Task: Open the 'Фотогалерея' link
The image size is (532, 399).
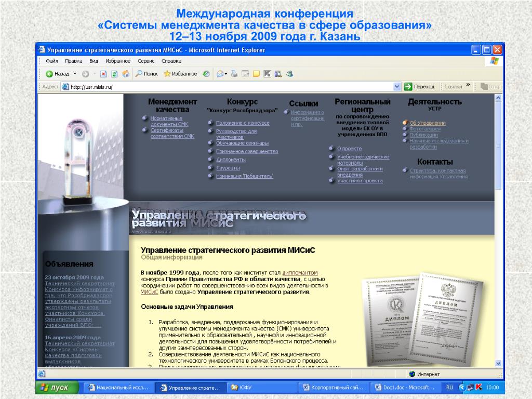Action: [x=425, y=129]
